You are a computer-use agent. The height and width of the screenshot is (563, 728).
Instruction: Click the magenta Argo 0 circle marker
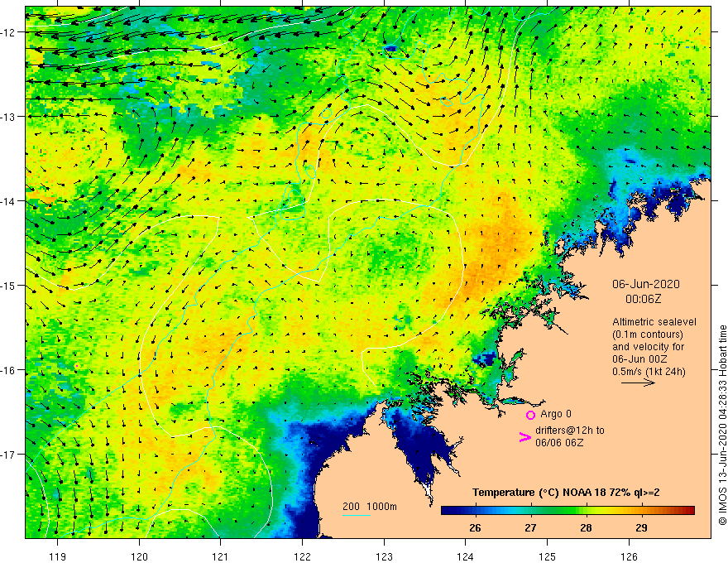tap(530, 415)
